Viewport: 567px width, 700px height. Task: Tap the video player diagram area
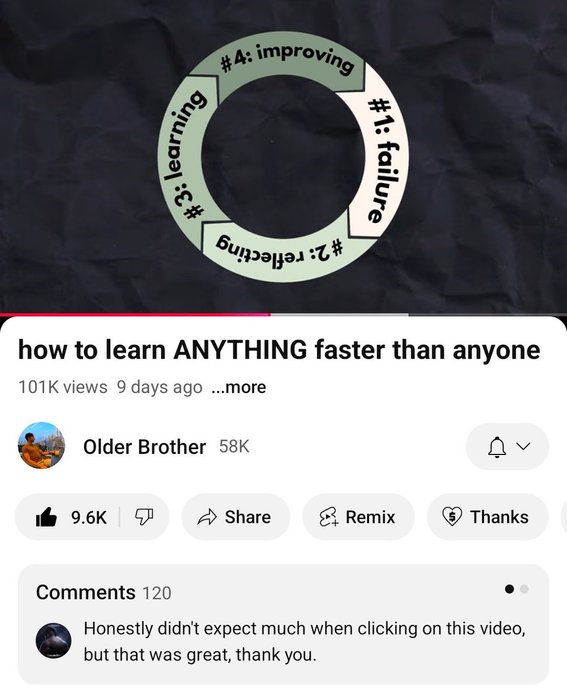pos(284,156)
